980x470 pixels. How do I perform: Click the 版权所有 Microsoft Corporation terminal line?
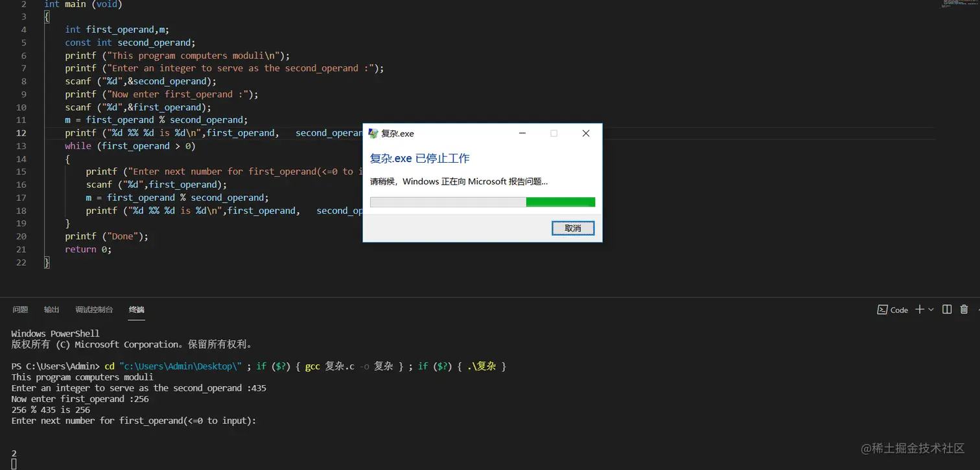(x=132, y=344)
